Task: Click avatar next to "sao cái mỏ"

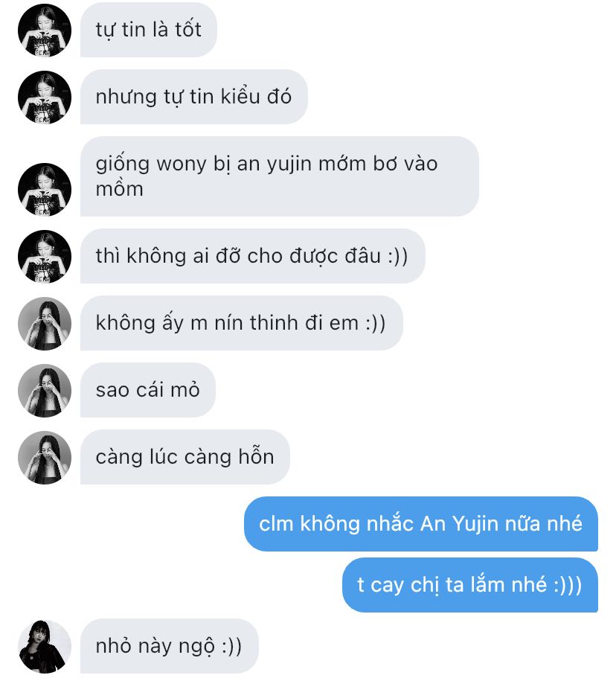Action: (x=45, y=390)
